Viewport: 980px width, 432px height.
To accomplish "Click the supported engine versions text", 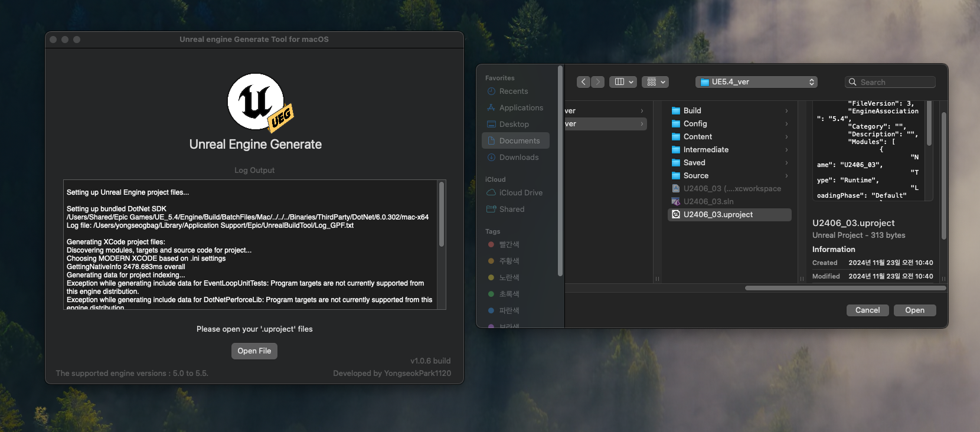I will [x=132, y=374].
